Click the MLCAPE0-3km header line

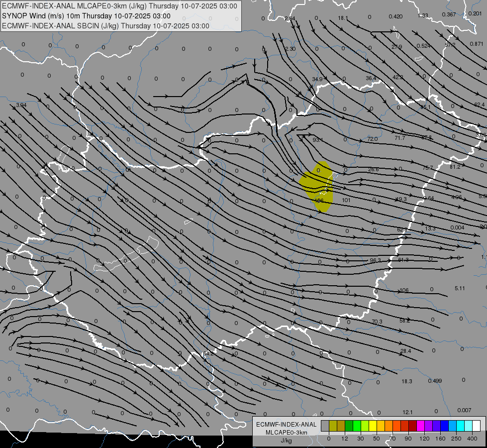(119, 6)
